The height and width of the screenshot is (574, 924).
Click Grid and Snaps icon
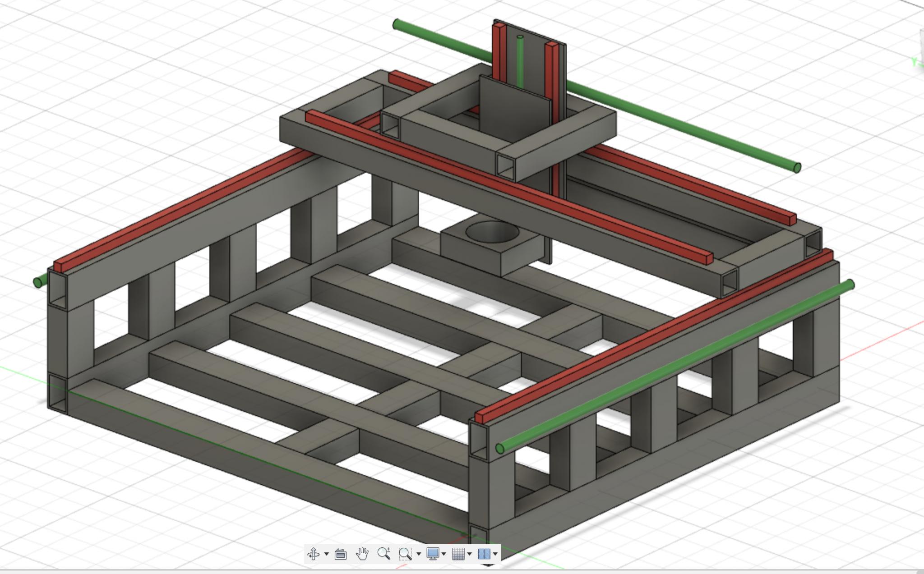(458, 554)
